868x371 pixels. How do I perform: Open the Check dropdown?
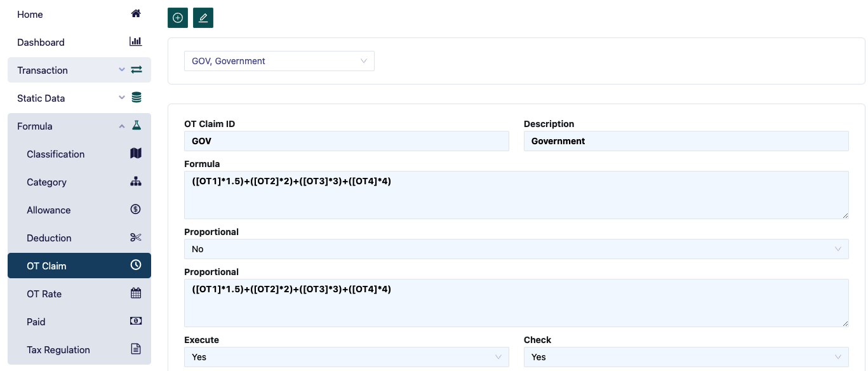point(686,357)
